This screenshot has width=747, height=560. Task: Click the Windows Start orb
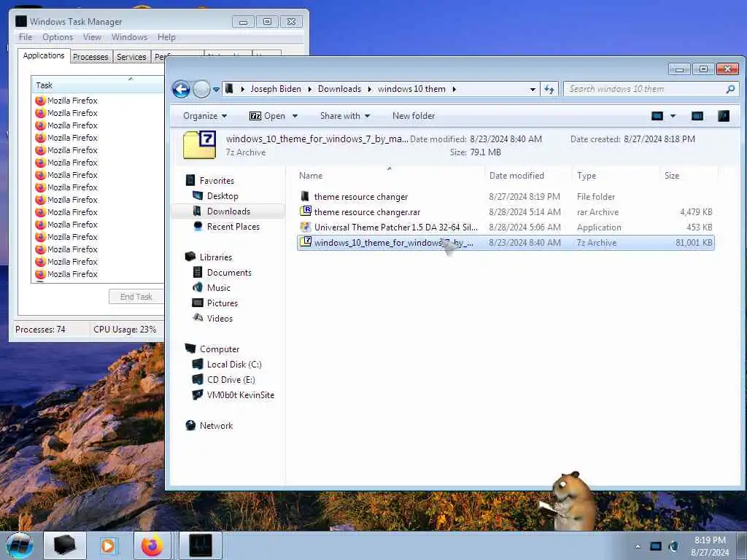20,545
